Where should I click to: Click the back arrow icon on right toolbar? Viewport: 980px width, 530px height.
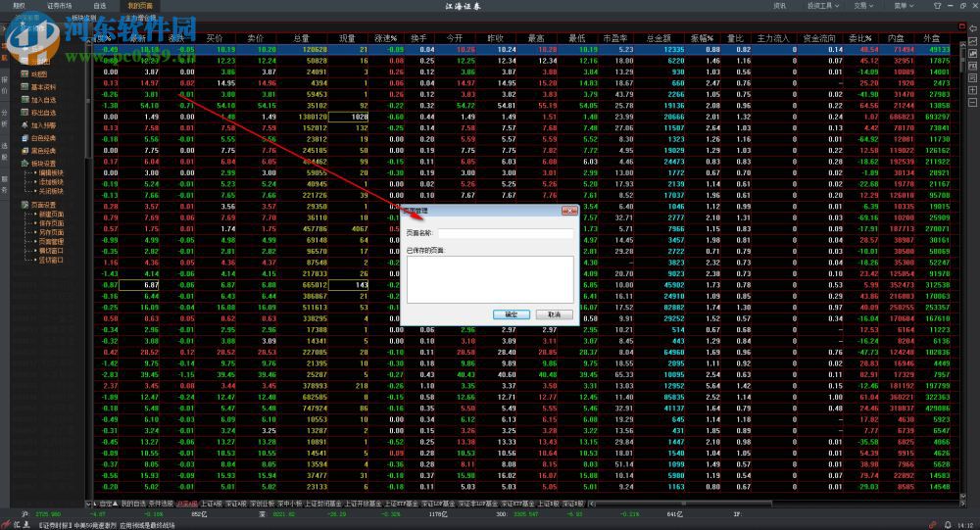973,29
